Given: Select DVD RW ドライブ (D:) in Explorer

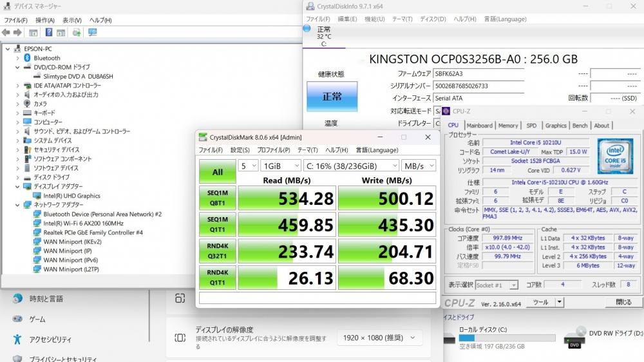Looking at the screenshot, I should (x=604, y=337).
